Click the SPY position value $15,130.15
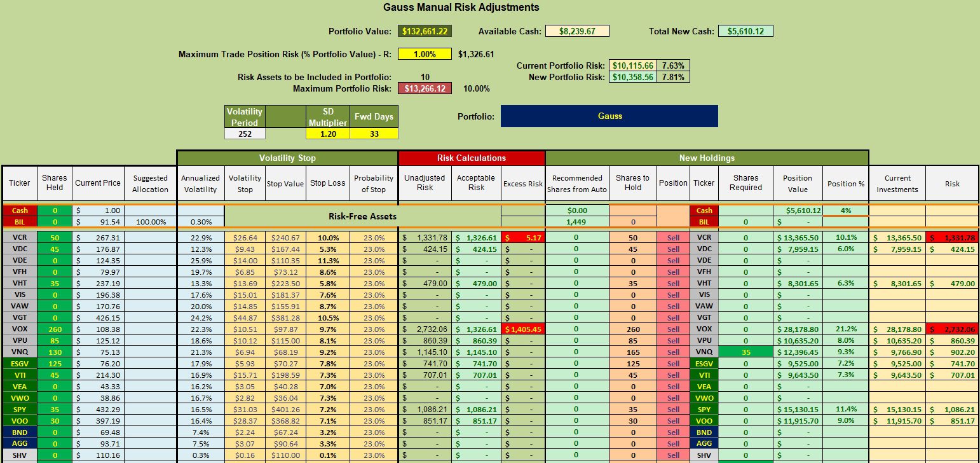 pyautogui.click(x=798, y=409)
